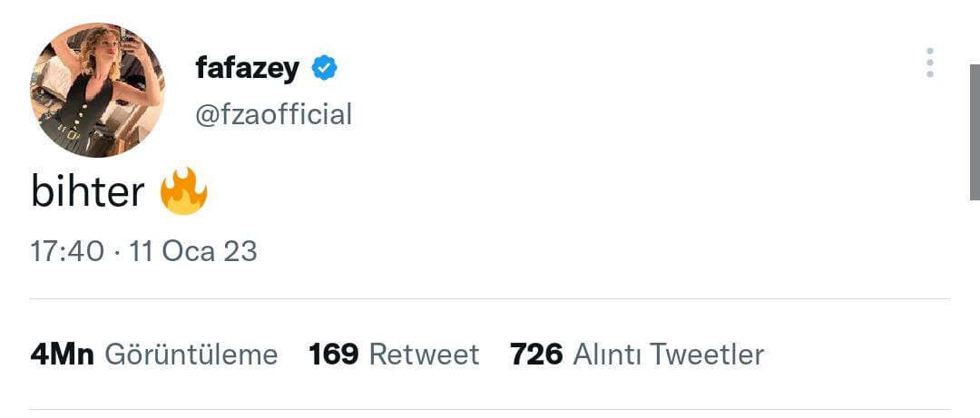The image size is (980, 418).
Task: Click the "726" quote tweets count
Action: coord(536,354)
